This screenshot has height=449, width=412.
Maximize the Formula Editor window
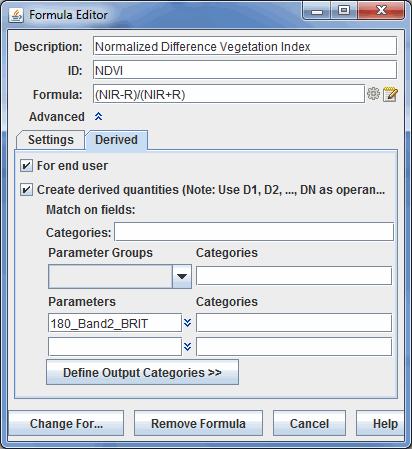tap(344, 11)
